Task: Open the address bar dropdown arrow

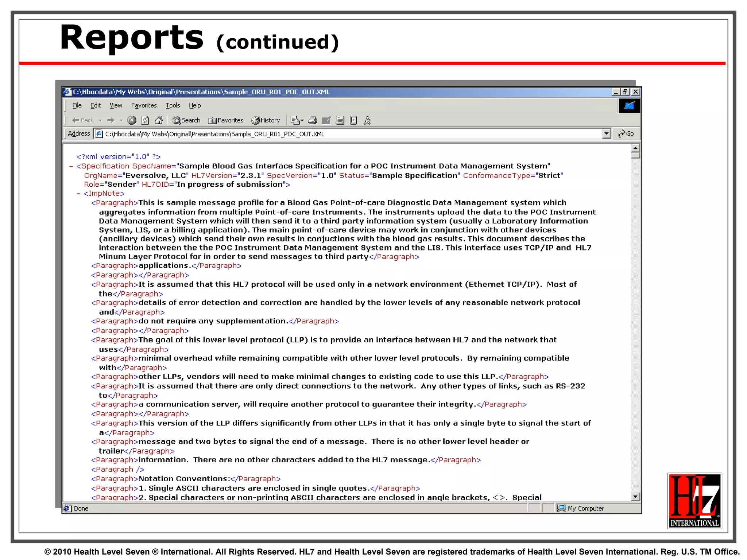Action: click(607, 134)
